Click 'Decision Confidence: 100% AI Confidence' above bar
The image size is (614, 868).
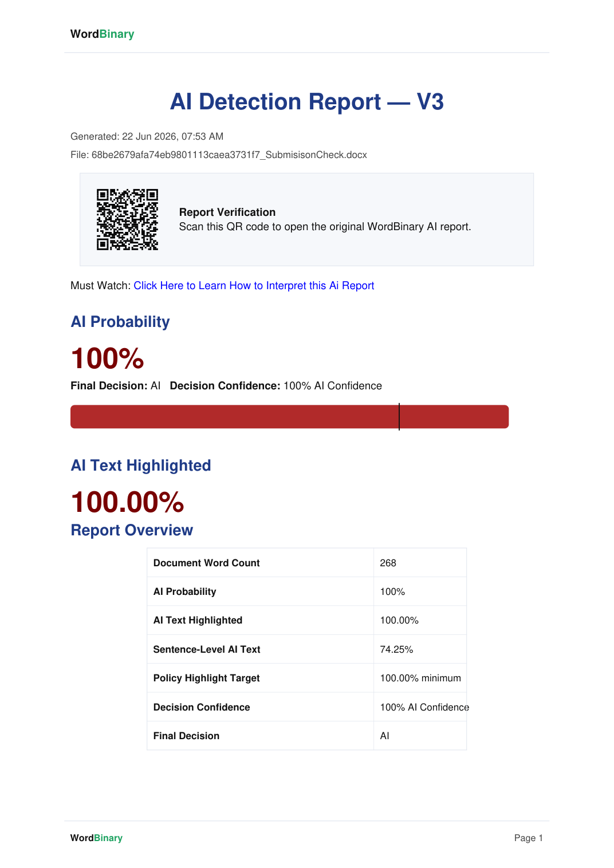pos(276,386)
